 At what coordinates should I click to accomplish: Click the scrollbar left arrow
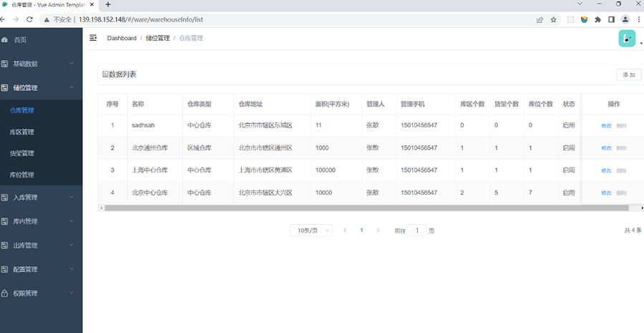pyautogui.click(x=102, y=208)
